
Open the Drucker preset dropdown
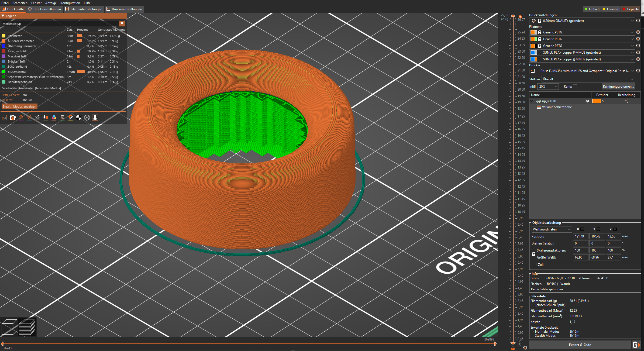[582, 71]
